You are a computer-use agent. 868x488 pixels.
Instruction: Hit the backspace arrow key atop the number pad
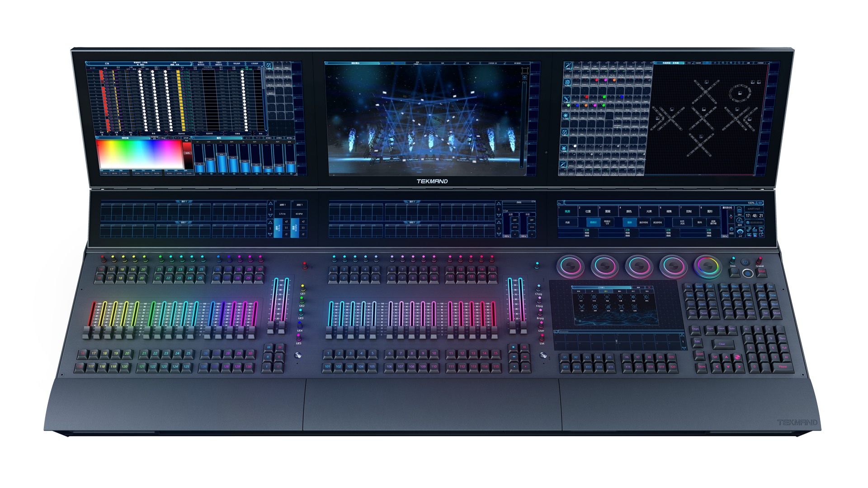746,329
